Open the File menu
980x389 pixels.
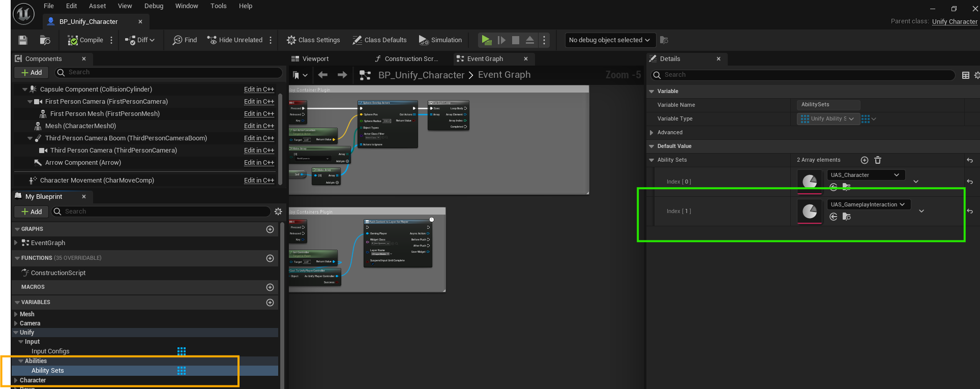(x=49, y=6)
